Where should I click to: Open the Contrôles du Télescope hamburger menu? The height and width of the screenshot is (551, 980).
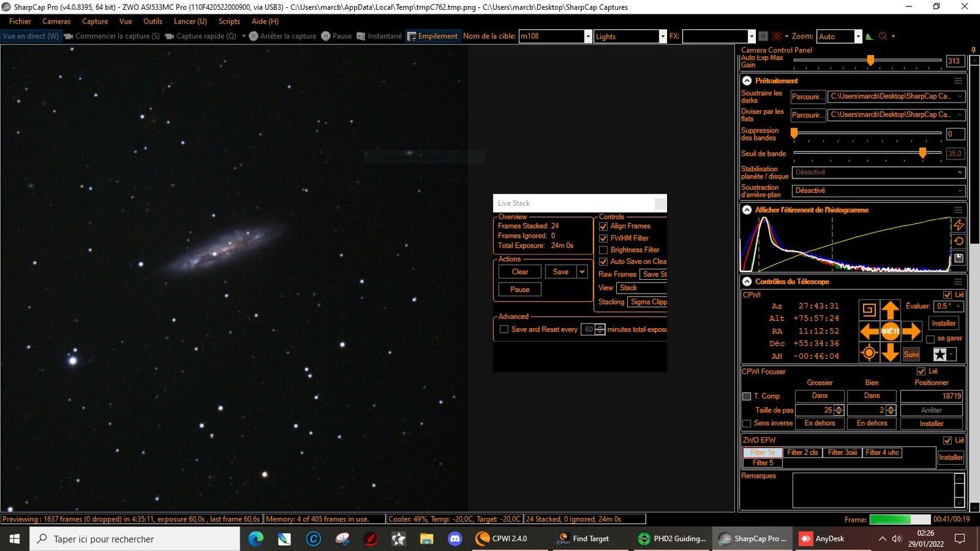click(x=958, y=282)
